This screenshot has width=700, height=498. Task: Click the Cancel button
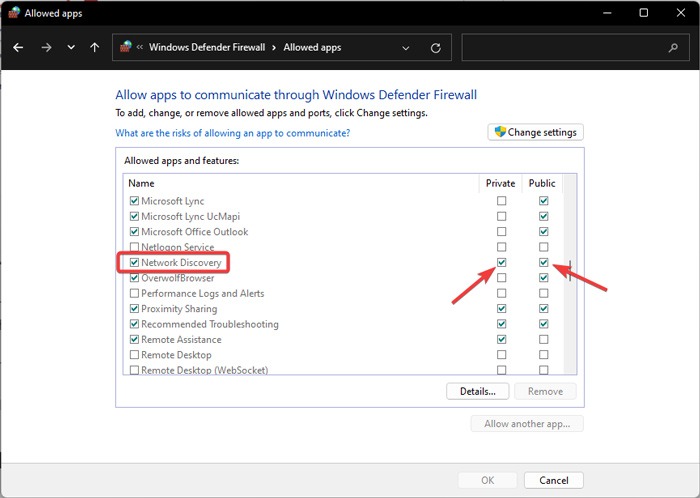click(x=554, y=480)
